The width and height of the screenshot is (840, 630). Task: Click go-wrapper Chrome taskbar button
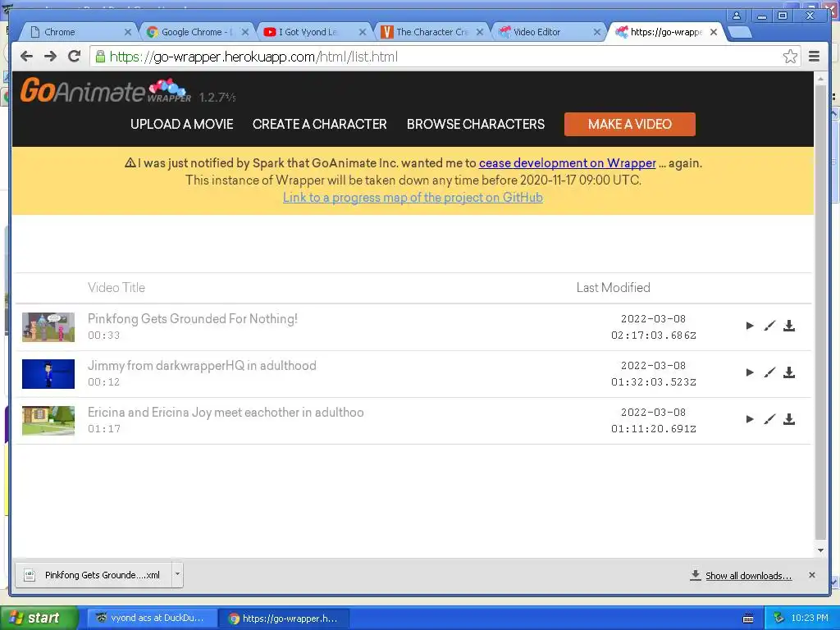click(x=285, y=619)
